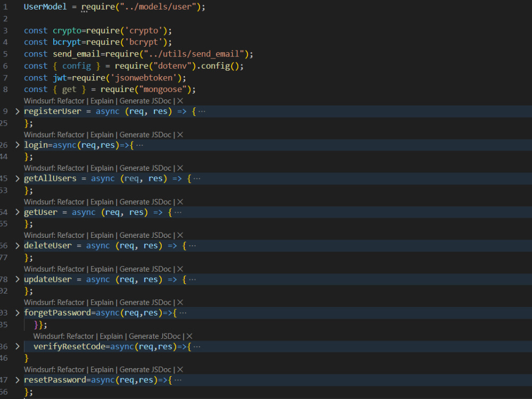Explain the forgetPassword function
Viewport: 532px width, 399px height.
tap(102, 303)
